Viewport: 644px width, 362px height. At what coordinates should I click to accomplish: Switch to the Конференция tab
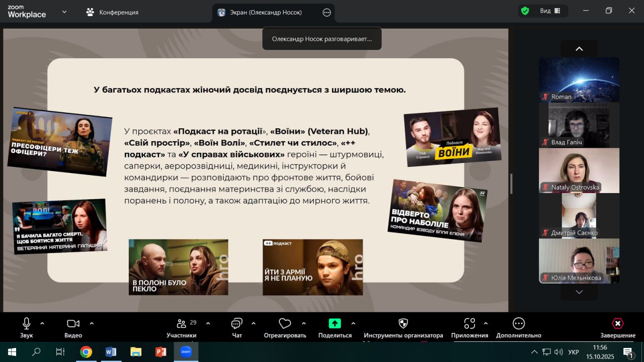coord(113,12)
